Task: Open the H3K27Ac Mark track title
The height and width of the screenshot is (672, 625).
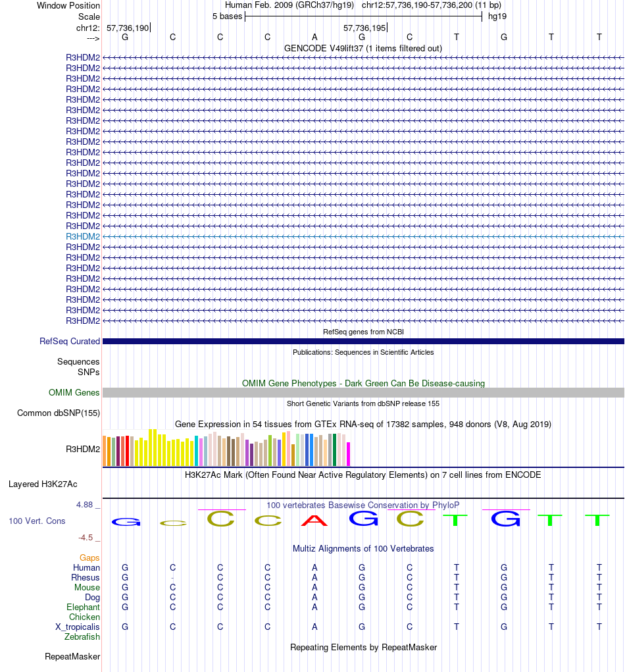Action: pos(363,475)
